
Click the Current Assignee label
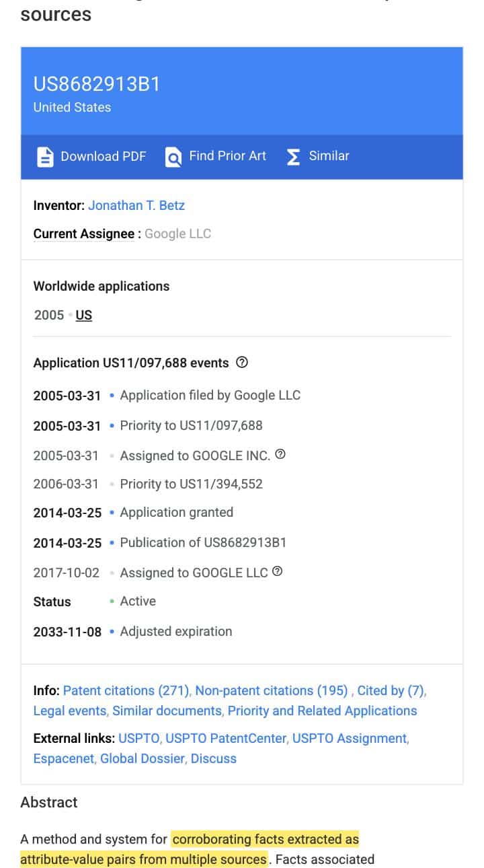coord(84,233)
